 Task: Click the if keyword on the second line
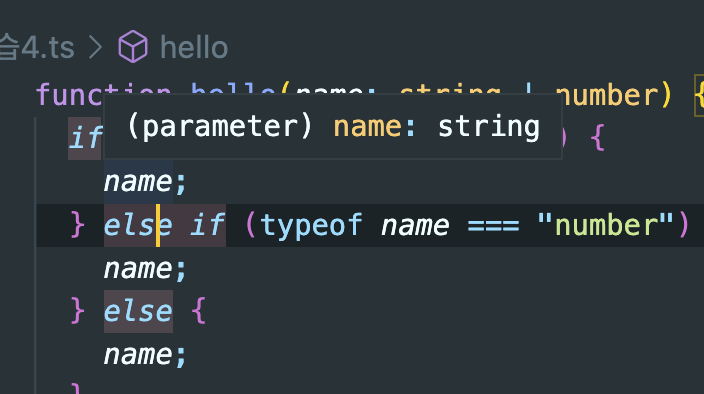pyautogui.click(x=85, y=138)
